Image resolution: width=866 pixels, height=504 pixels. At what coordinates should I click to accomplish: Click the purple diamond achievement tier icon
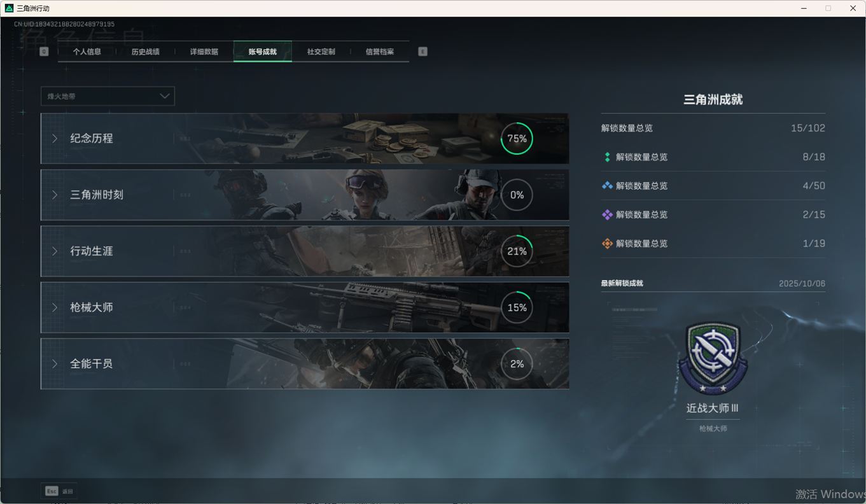click(607, 215)
